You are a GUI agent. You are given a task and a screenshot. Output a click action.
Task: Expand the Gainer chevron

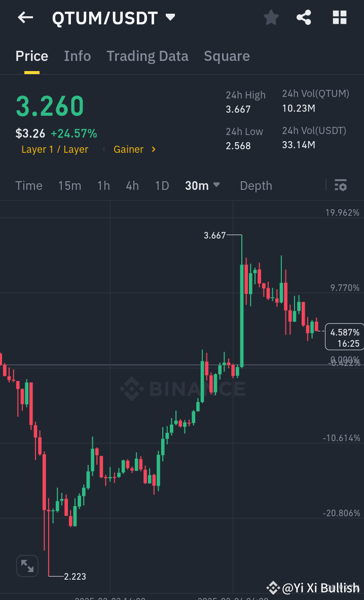pyautogui.click(x=153, y=149)
